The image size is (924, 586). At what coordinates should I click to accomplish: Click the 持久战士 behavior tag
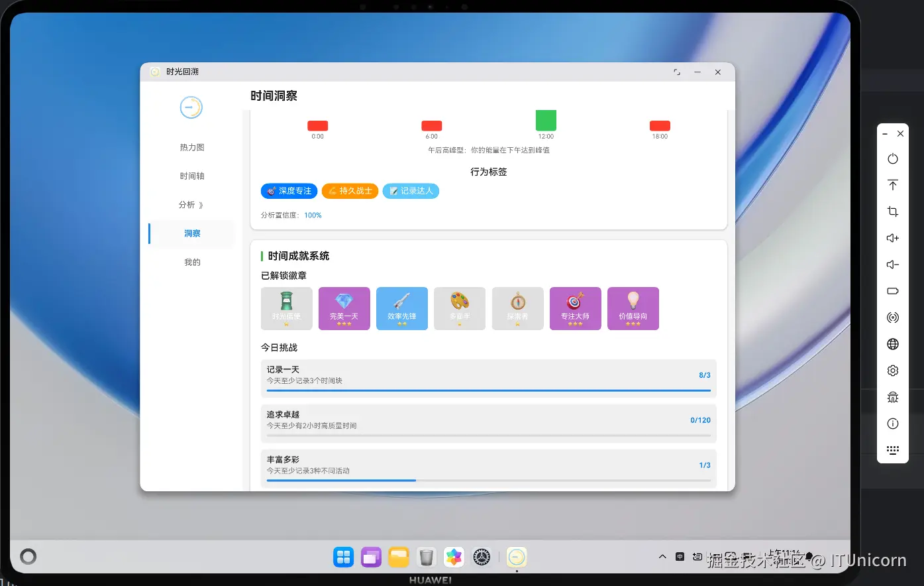point(350,191)
